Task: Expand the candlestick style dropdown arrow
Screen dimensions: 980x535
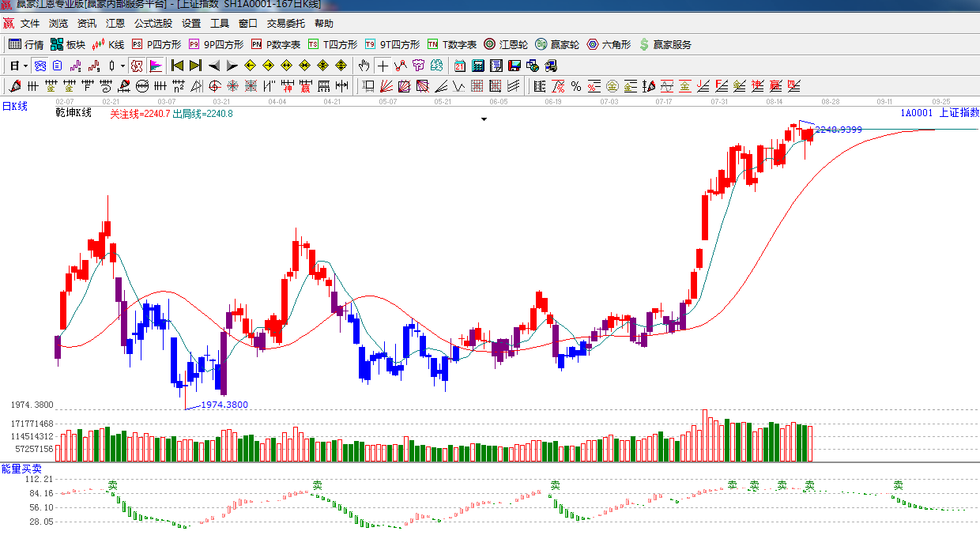Action: tap(122, 66)
